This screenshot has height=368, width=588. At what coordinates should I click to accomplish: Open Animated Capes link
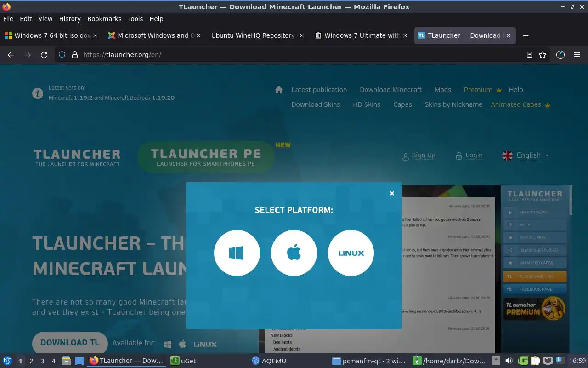tap(520, 104)
